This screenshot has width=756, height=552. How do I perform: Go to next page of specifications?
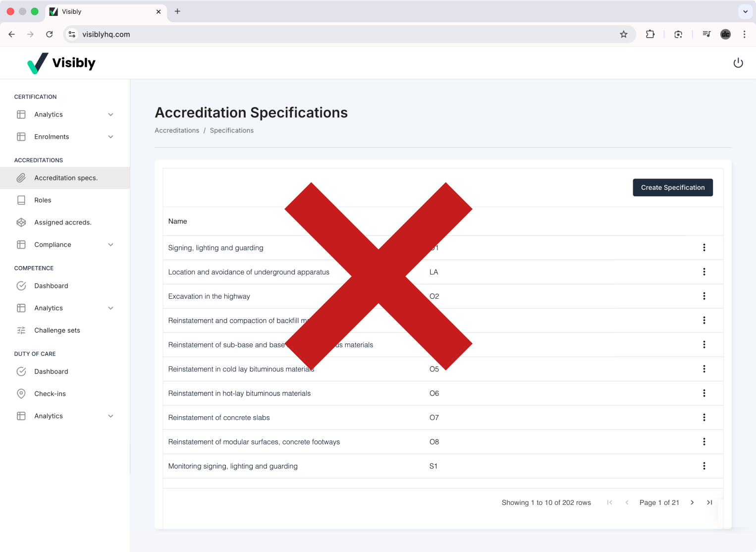pyautogui.click(x=692, y=502)
